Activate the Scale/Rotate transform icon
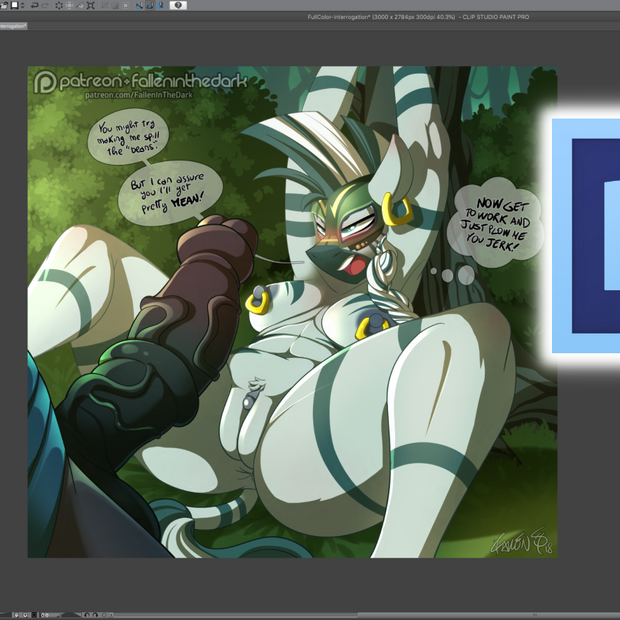Image resolution: width=620 pixels, height=620 pixels. click(91, 5)
